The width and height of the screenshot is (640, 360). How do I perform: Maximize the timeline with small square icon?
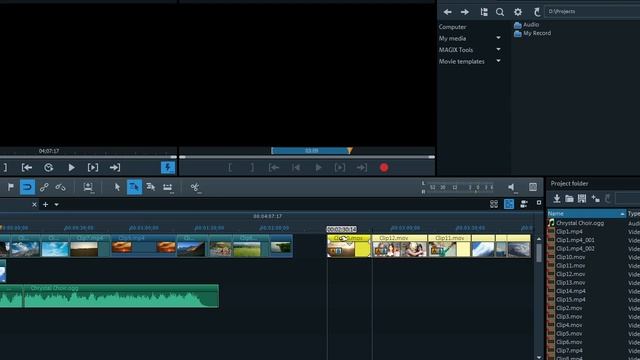(x=539, y=202)
